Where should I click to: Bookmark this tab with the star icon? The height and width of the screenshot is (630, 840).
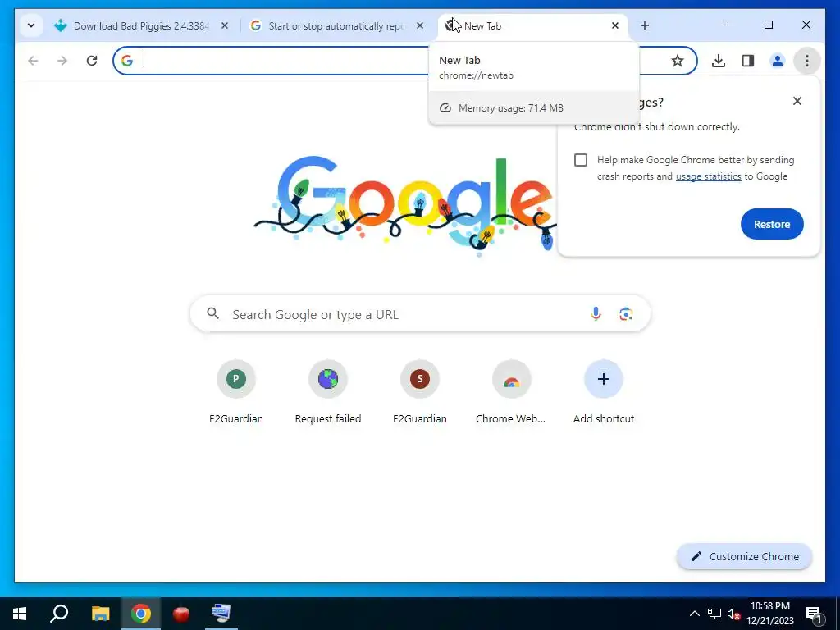pyautogui.click(x=678, y=61)
